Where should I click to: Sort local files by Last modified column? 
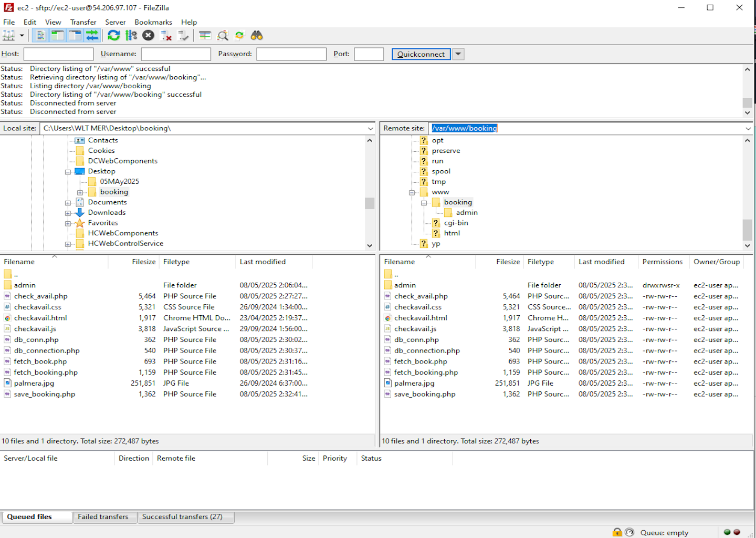(x=262, y=262)
